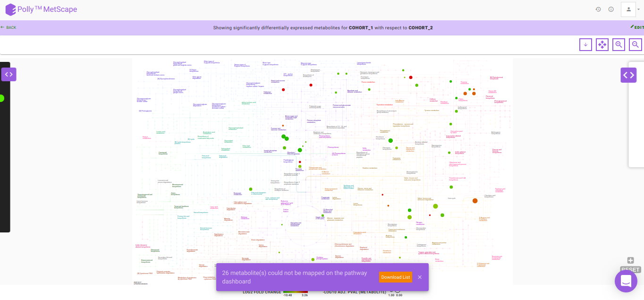Screen dimensions: 644x300
Task: Zoom in on the pathway map
Action: coord(619,44)
